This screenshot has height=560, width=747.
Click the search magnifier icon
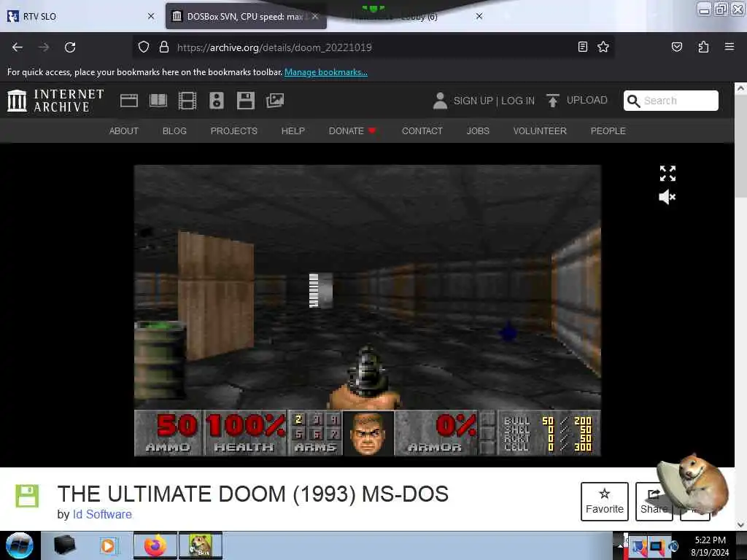point(634,101)
